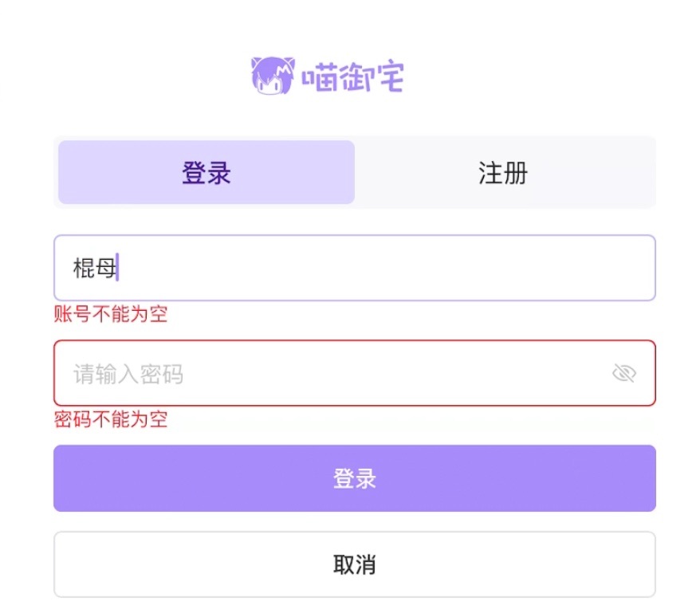
Task: Click the purple cat-girl mascot logo
Action: tap(273, 76)
